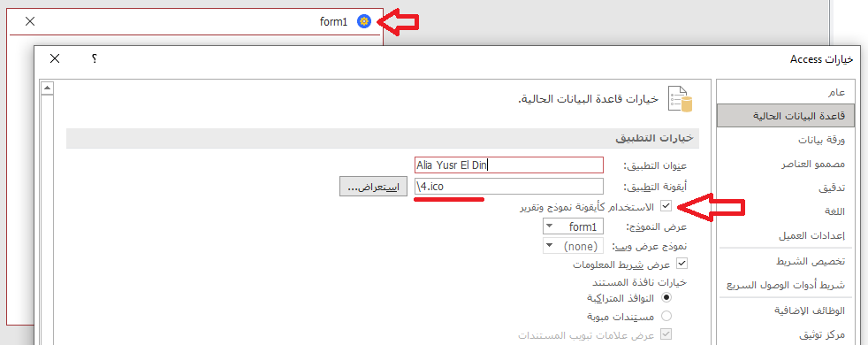Open the نموذج عرض ويب (none) dropdown
The image size is (868, 345).
pyautogui.click(x=574, y=246)
